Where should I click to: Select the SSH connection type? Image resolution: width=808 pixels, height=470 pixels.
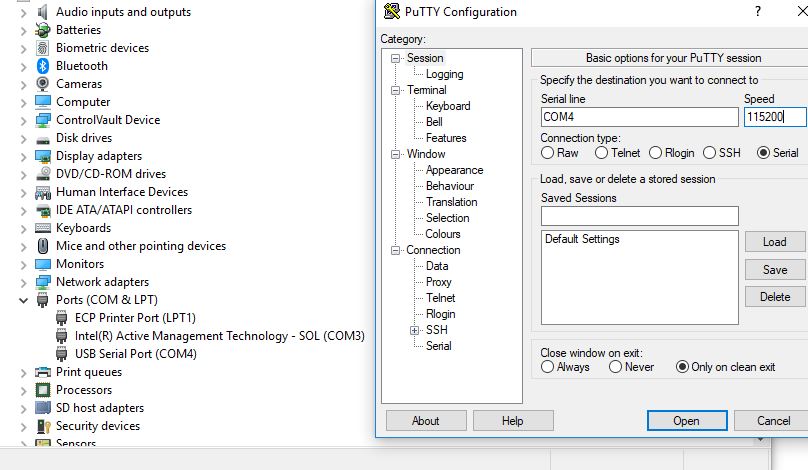click(x=710, y=153)
